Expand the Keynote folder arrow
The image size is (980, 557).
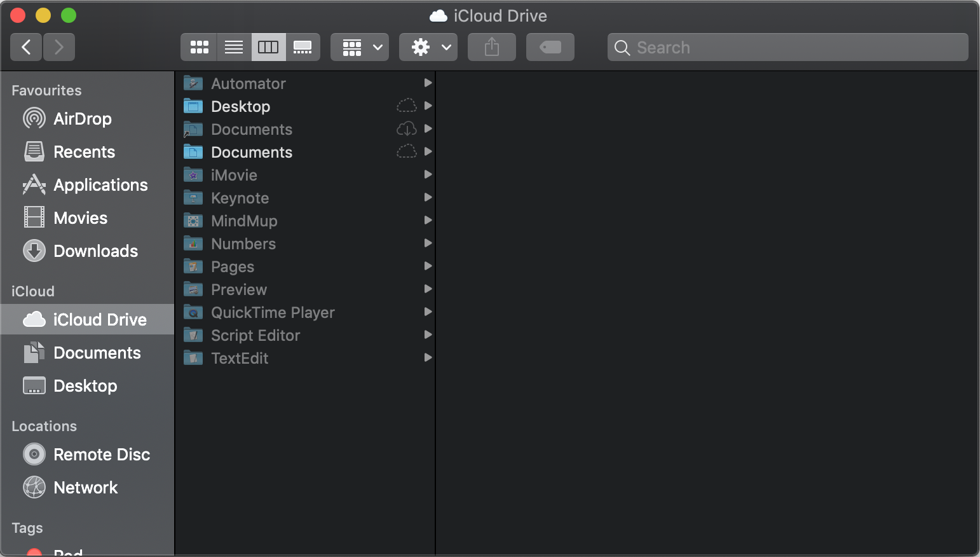pyautogui.click(x=428, y=197)
